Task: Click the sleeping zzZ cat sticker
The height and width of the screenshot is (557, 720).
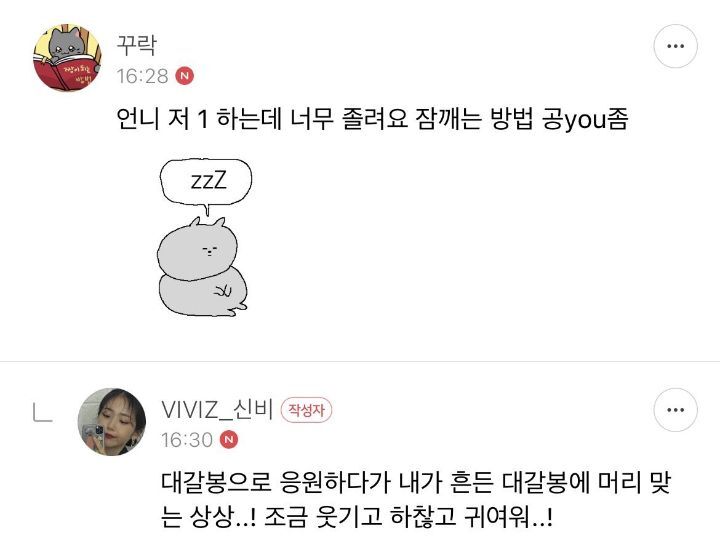Action: point(204,237)
